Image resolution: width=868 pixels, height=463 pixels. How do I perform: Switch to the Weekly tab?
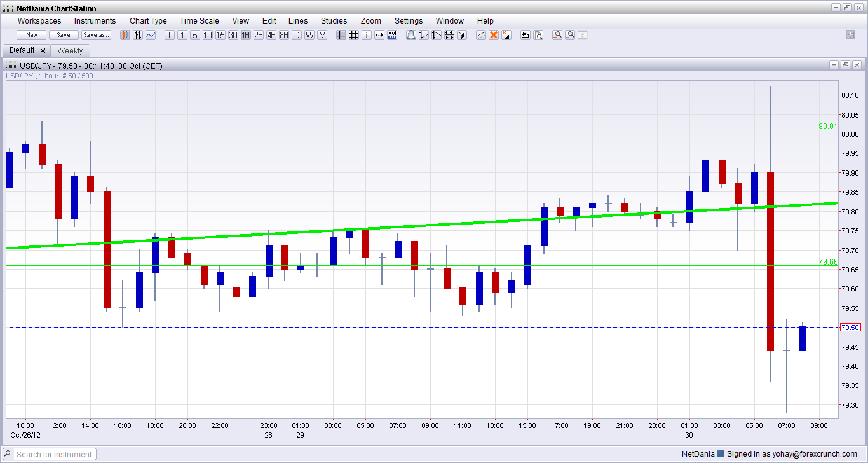click(70, 50)
